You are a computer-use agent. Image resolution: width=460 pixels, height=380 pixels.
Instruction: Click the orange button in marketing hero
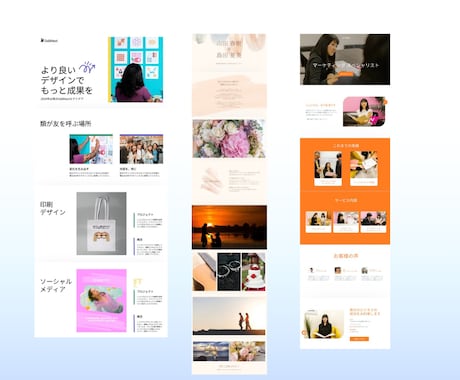pyautogui.click(x=346, y=75)
